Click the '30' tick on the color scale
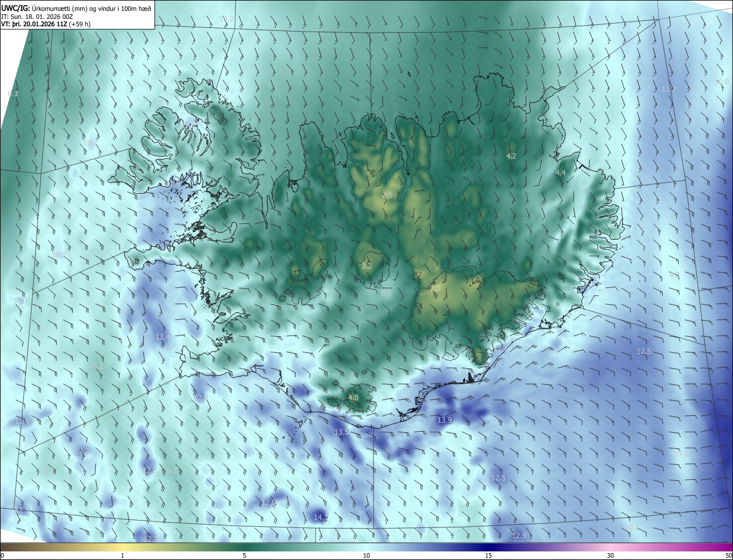733x560 pixels. coord(610,555)
